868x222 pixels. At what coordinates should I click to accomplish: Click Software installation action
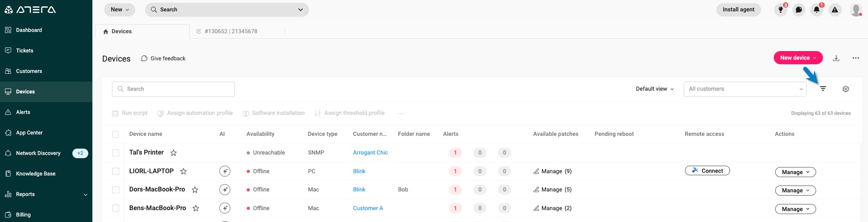pos(274,113)
